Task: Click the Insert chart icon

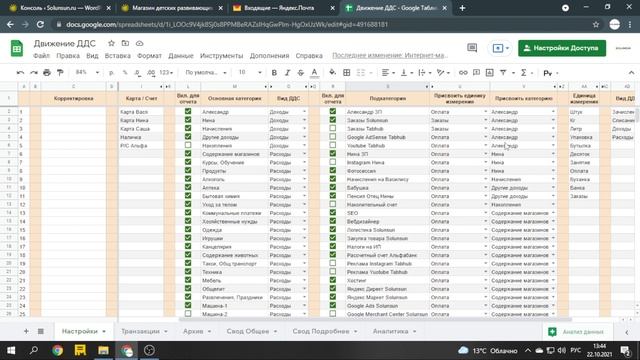Action: 489,73
